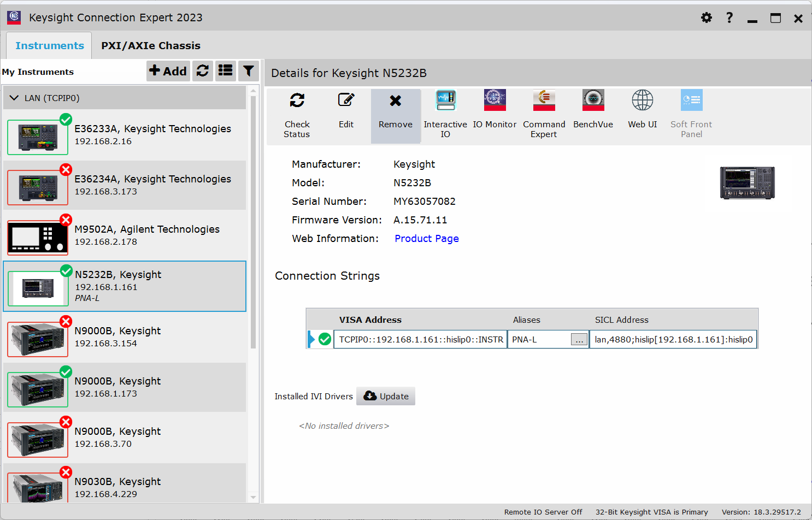This screenshot has width=812, height=520.
Task: Click the Add instrument button
Action: pyautogui.click(x=168, y=71)
